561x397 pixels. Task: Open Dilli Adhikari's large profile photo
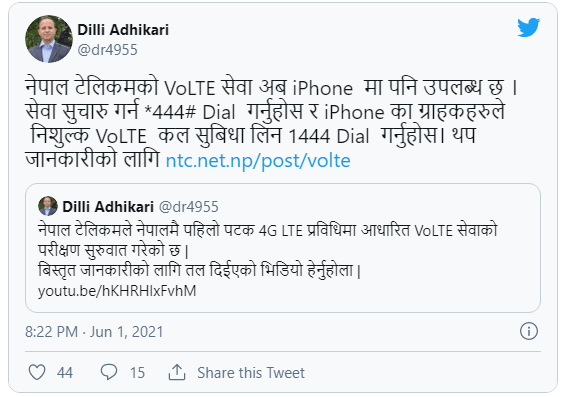pyautogui.click(x=49, y=39)
